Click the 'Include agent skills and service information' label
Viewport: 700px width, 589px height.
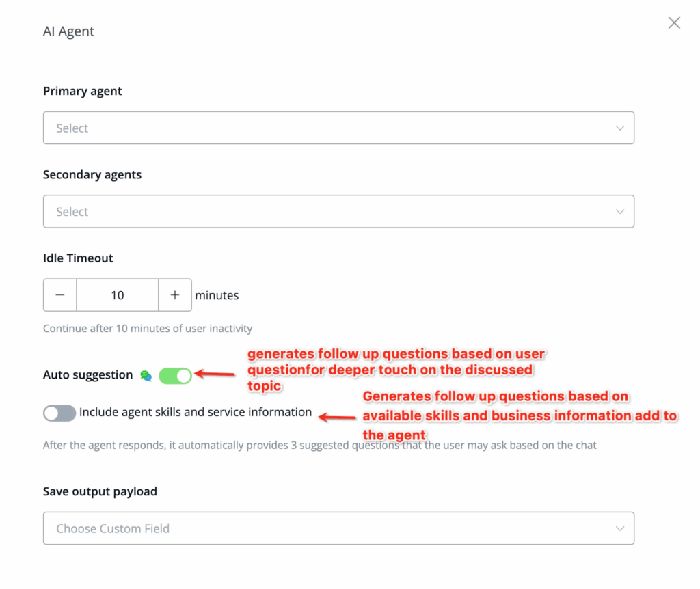(196, 412)
